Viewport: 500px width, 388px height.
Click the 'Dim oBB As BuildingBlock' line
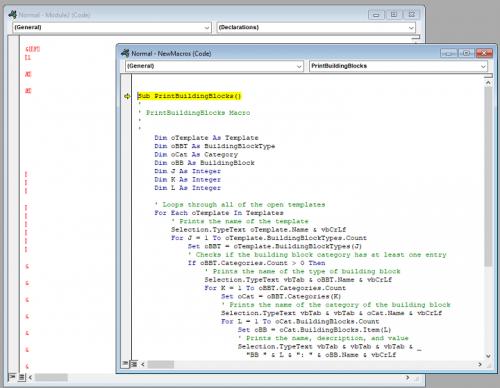[204, 163]
